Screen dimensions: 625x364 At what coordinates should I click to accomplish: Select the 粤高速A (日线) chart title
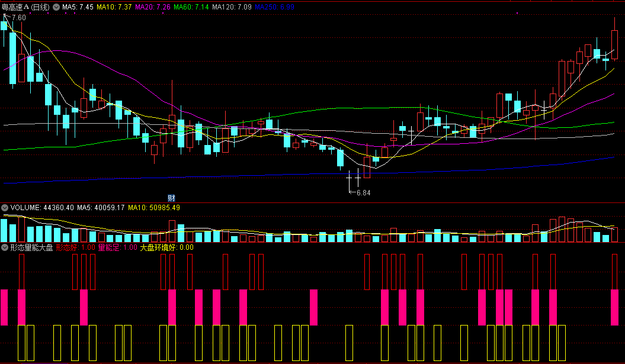(x=26, y=7)
